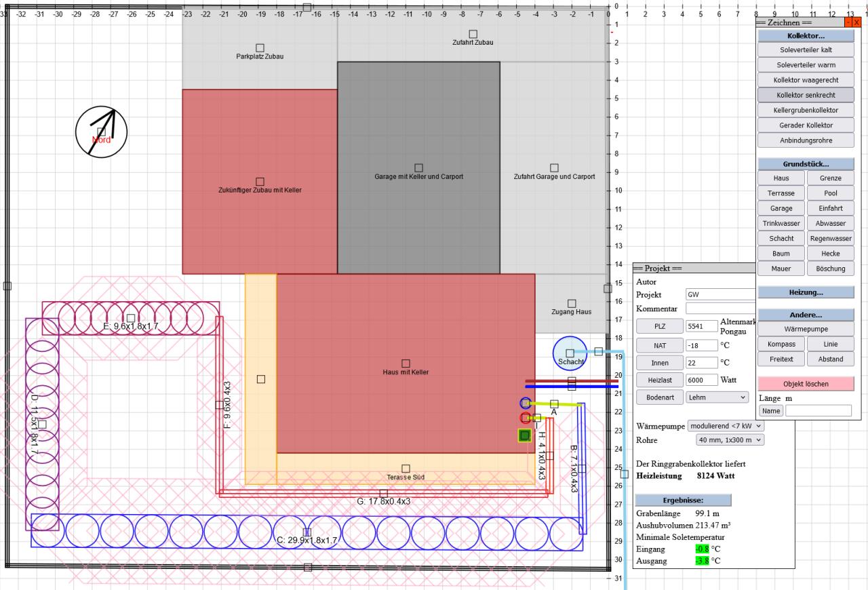Select handle of Terasse Süd
This screenshot has height=590, width=868.
406,469
